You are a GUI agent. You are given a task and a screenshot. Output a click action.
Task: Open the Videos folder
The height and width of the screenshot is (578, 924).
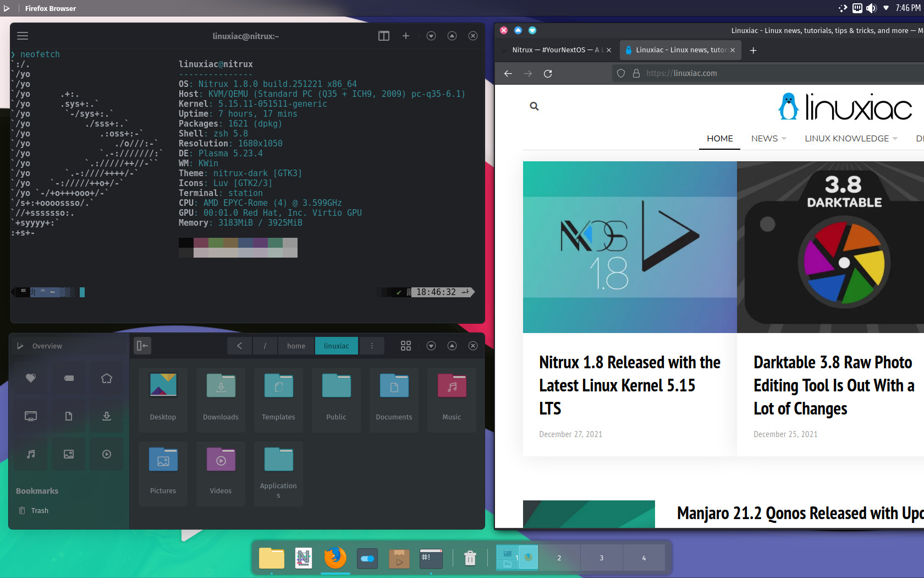point(221,473)
